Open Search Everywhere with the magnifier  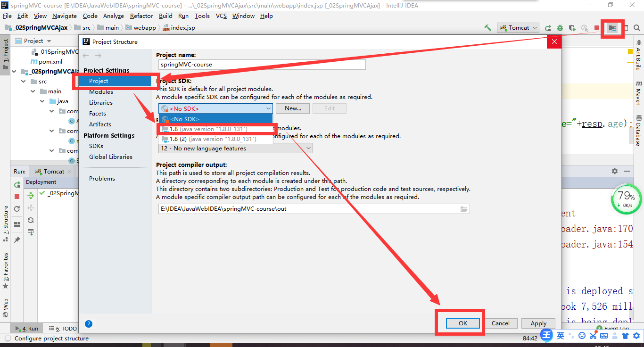point(636,28)
